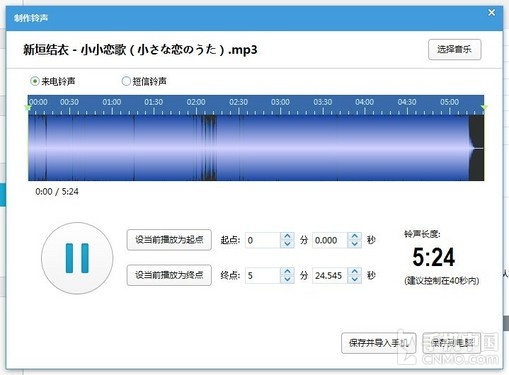Image resolution: width=509 pixels, height=375 pixels.
Task: Increase start seconds with up arrow
Action: 355,236
